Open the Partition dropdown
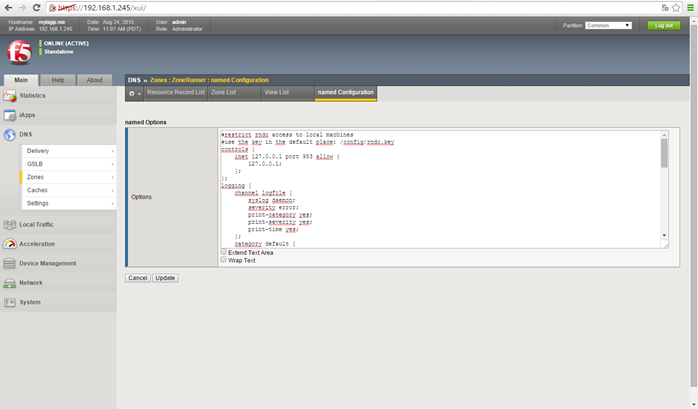 608,25
